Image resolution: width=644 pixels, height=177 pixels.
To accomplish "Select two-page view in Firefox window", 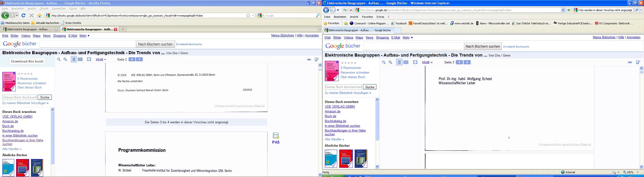I will (80, 59).
